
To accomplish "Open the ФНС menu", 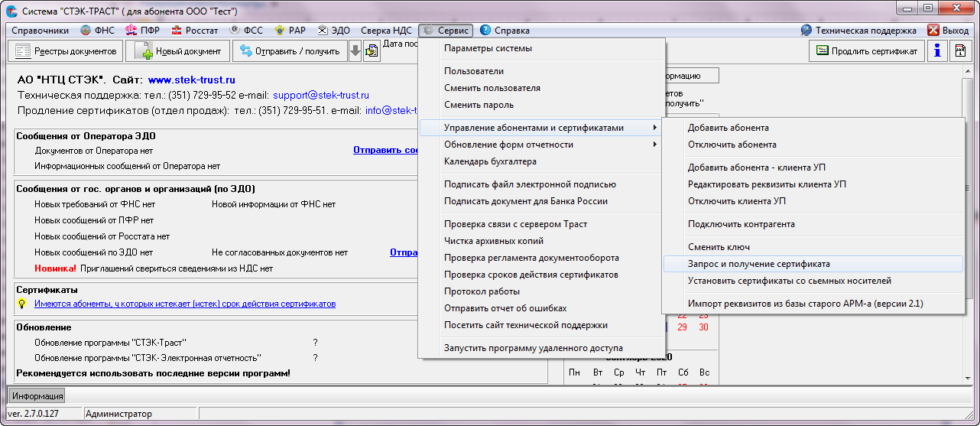I will point(97,31).
